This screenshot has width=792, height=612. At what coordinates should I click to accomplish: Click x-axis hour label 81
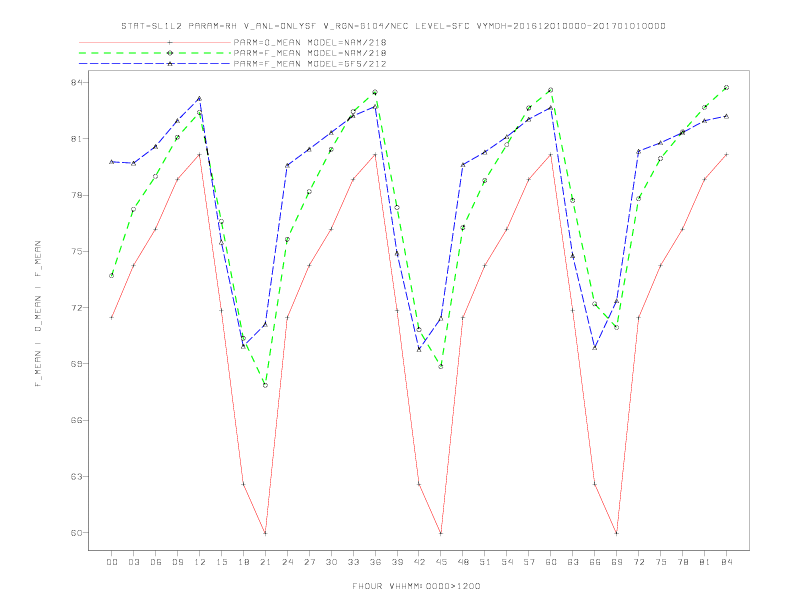click(x=705, y=562)
